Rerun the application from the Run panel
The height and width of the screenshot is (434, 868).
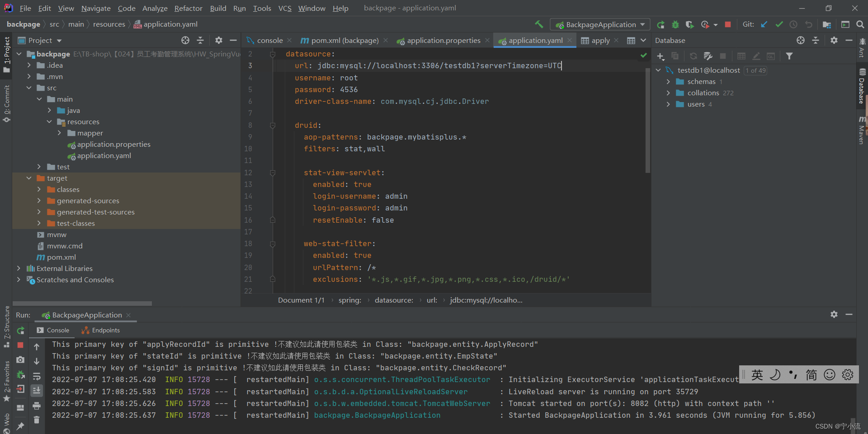[x=20, y=330]
